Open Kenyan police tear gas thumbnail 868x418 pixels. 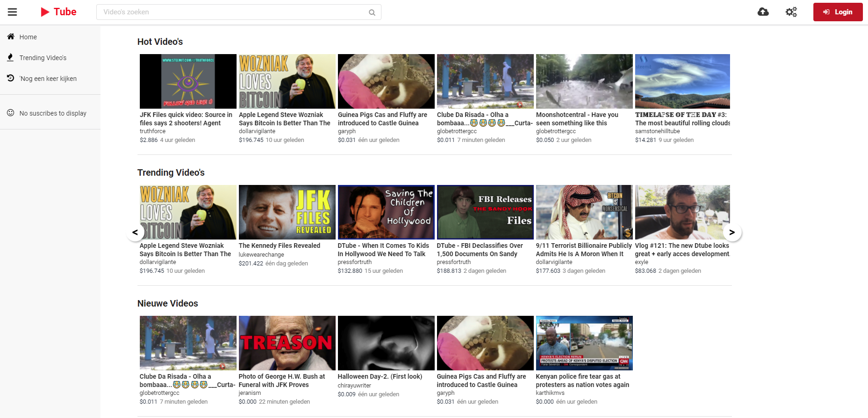tap(584, 343)
